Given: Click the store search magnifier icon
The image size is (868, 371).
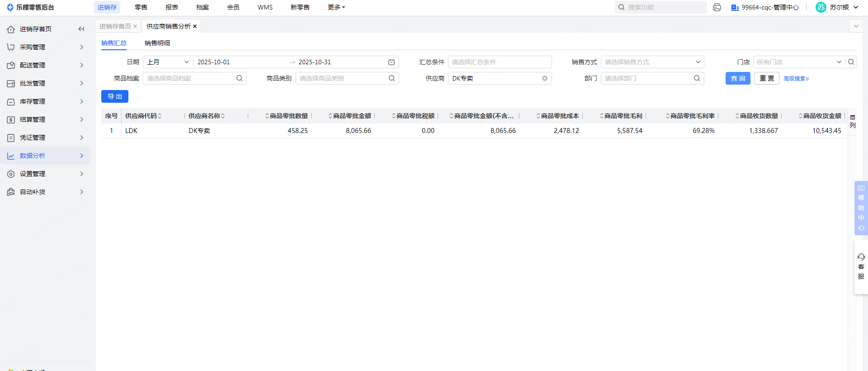Looking at the screenshot, I should coord(851,62).
